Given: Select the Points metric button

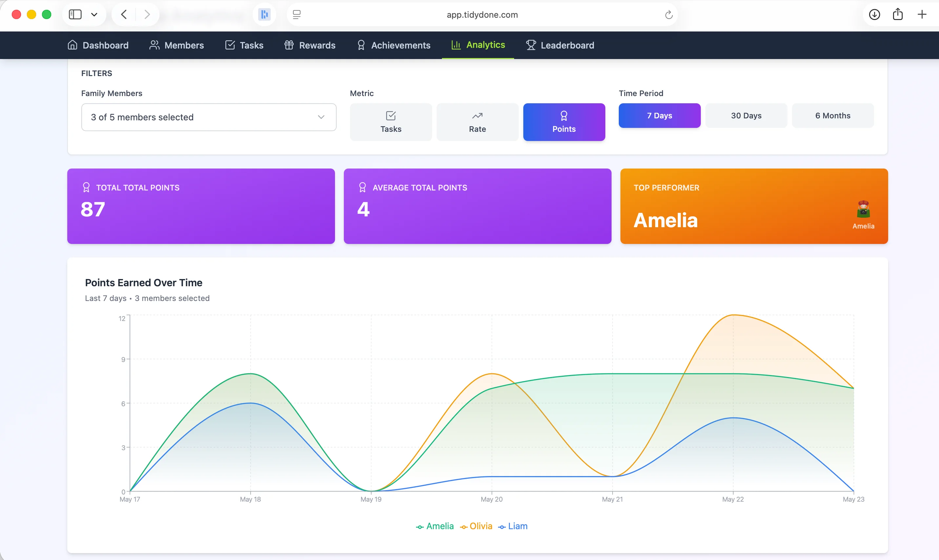Looking at the screenshot, I should tap(564, 122).
